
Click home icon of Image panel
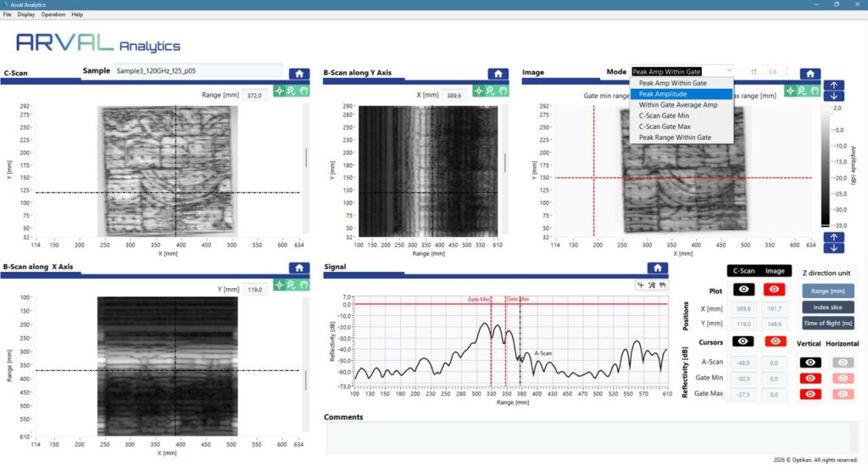click(810, 74)
